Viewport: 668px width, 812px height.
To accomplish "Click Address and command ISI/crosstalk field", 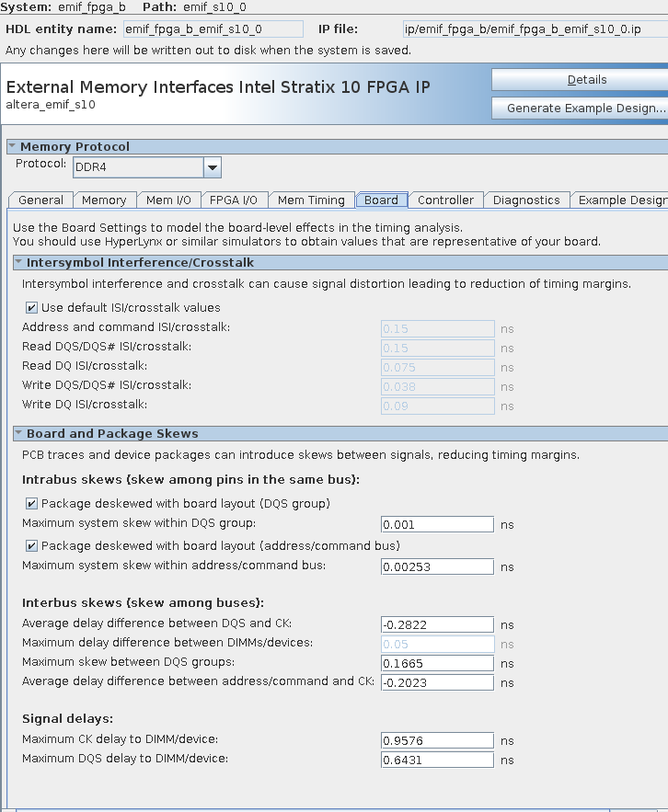I will 437,329.
